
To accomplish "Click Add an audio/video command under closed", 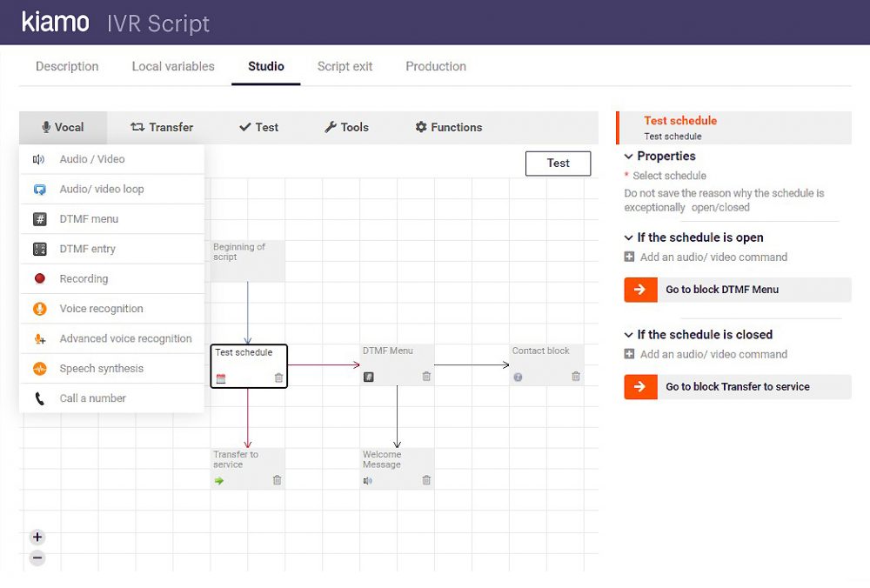I will [713, 354].
